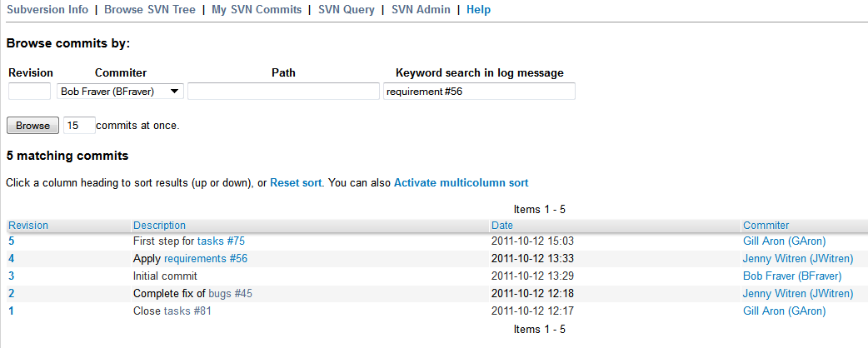Follow the requirements #56 reference link
The height and width of the screenshot is (348, 868).
[x=206, y=258]
